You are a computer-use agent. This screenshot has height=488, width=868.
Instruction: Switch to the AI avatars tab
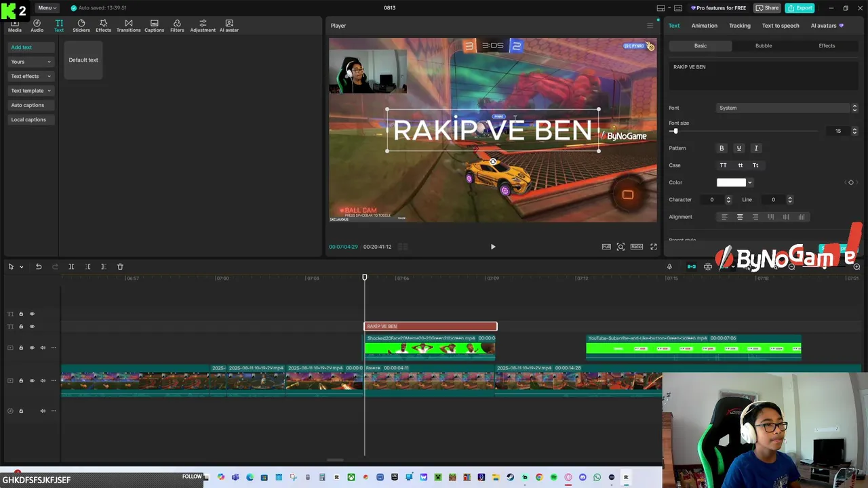click(827, 26)
